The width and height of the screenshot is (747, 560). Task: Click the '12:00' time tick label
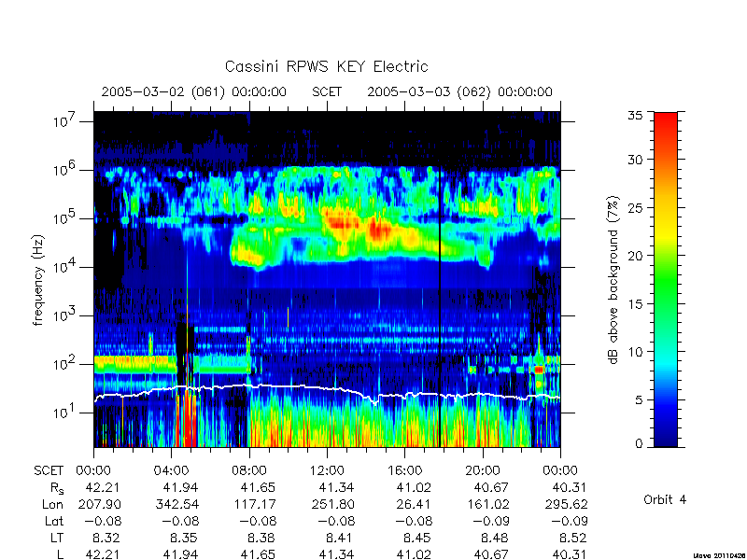(327, 471)
